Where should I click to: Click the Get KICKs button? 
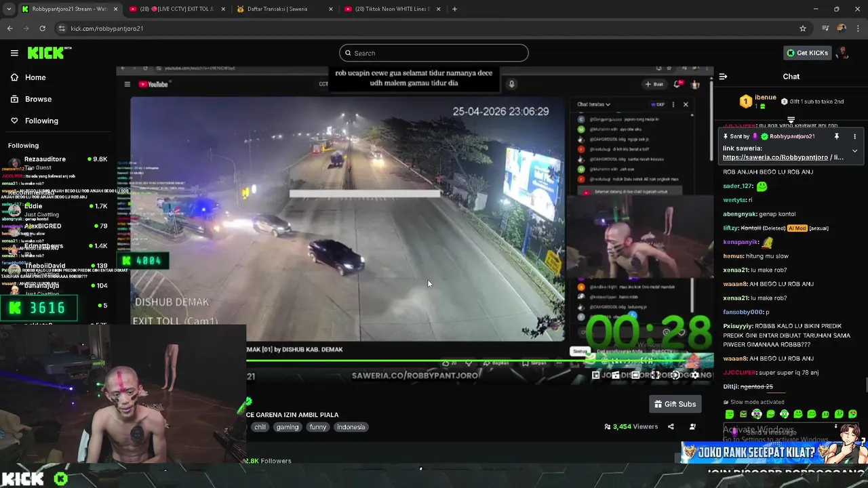click(x=807, y=53)
